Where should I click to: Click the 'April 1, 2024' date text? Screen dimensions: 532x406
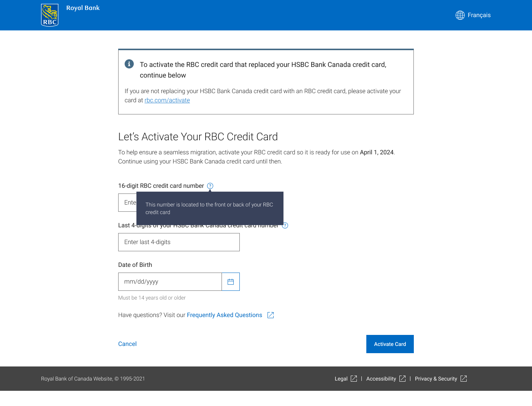377,152
